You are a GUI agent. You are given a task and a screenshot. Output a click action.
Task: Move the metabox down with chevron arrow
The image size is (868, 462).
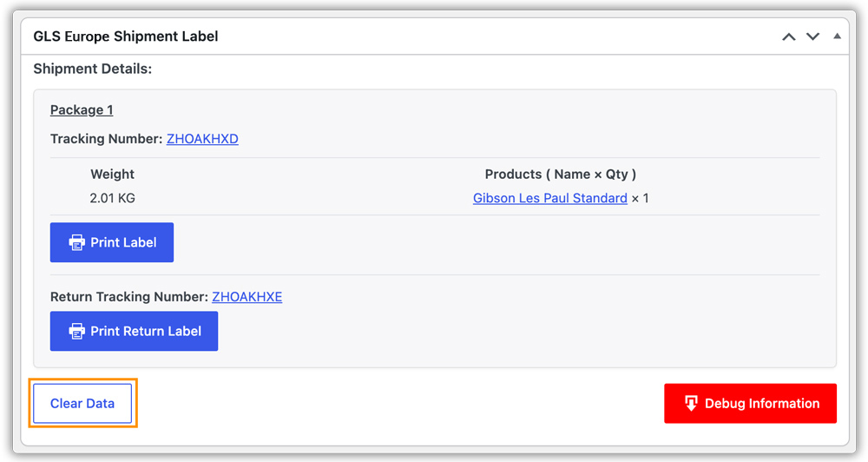812,37
